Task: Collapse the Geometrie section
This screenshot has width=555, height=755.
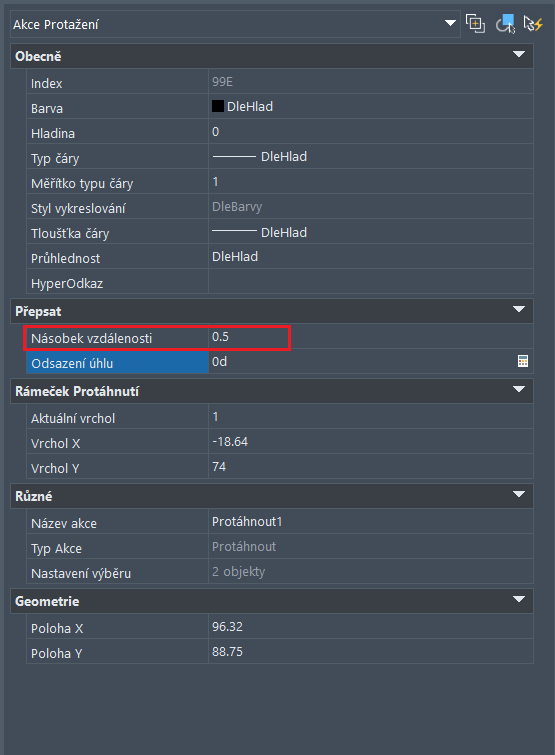Action: point(519,599)
